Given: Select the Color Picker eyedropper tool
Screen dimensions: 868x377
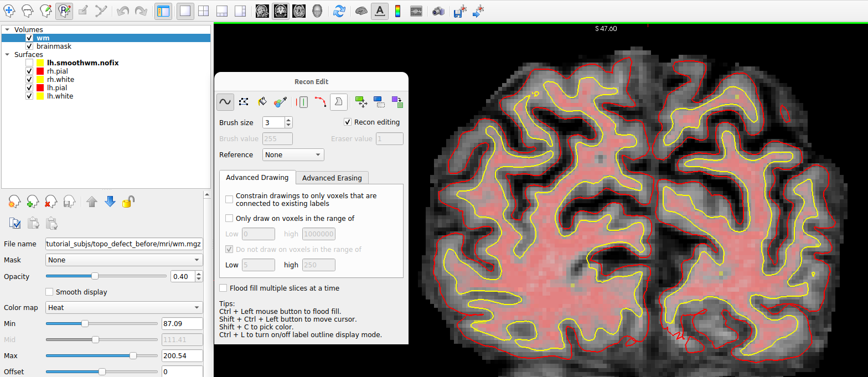Looking at the screenshot, I should click(x=280, y=101).
